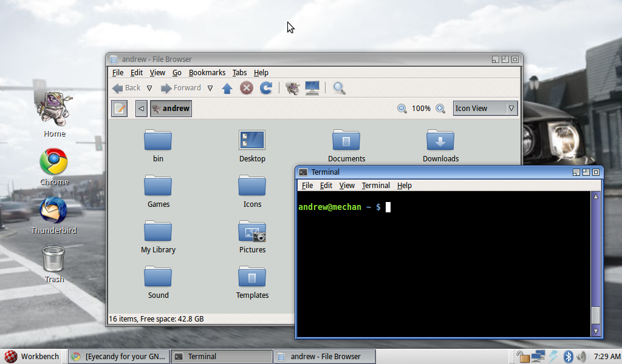Open Edit menu in File Browser
The image size is (622, 364).
point(137,72)
